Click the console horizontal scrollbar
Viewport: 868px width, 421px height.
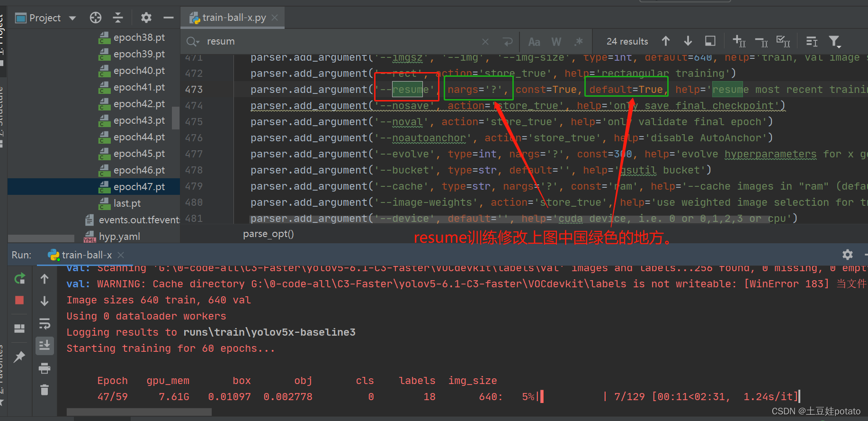tap(140, 412)
